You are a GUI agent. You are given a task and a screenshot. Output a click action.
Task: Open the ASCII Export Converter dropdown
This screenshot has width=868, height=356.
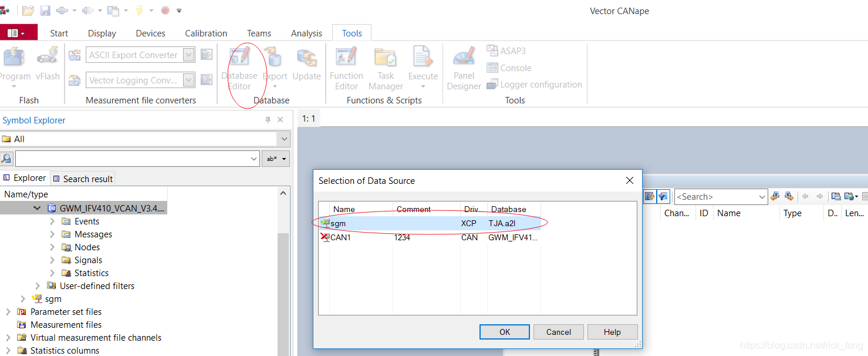click(x=188, y=55)
